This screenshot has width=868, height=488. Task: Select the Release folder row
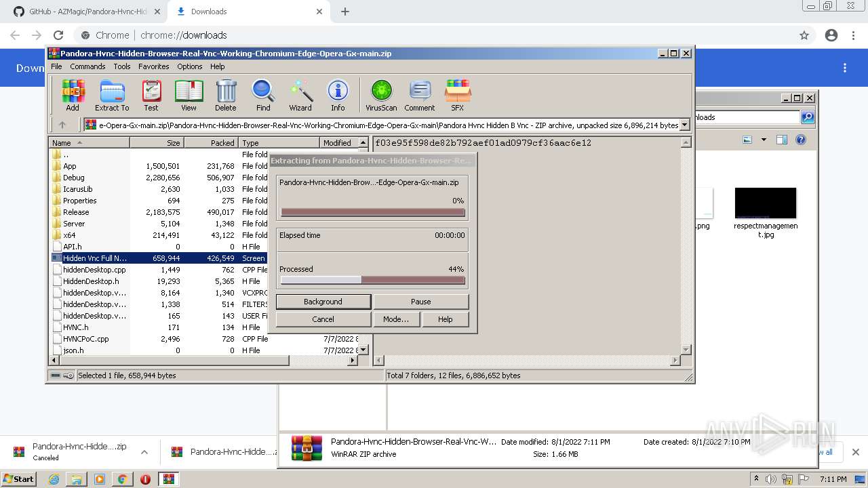(159, 212)
